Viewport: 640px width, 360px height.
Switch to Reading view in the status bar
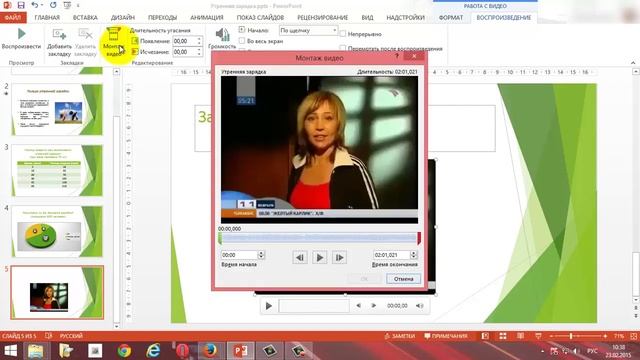tap(520, 336)
